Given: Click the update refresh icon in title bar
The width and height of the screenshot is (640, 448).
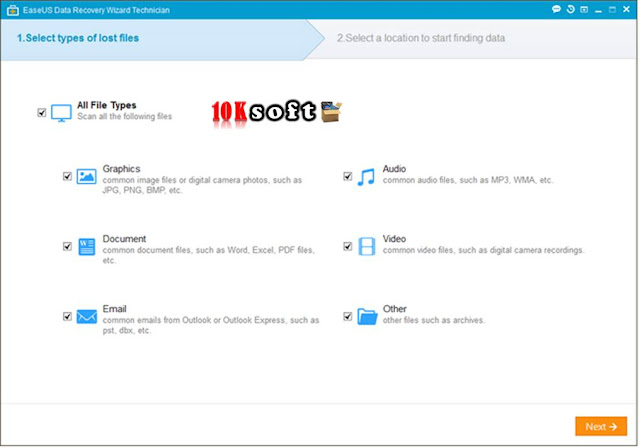Looking at the screenshot, I should [570, 9].
